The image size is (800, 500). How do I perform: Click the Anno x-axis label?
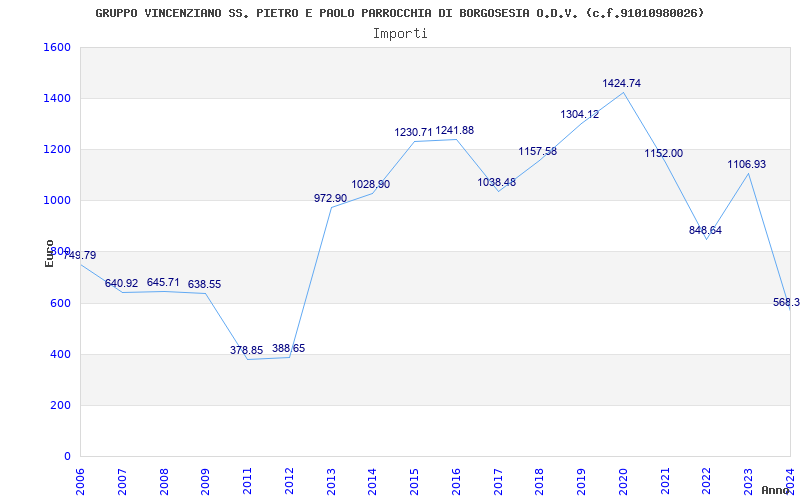click(774, 490)
